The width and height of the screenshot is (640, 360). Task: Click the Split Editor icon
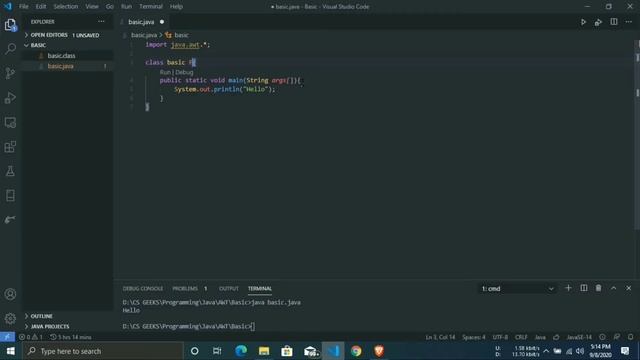click(614, 22)
